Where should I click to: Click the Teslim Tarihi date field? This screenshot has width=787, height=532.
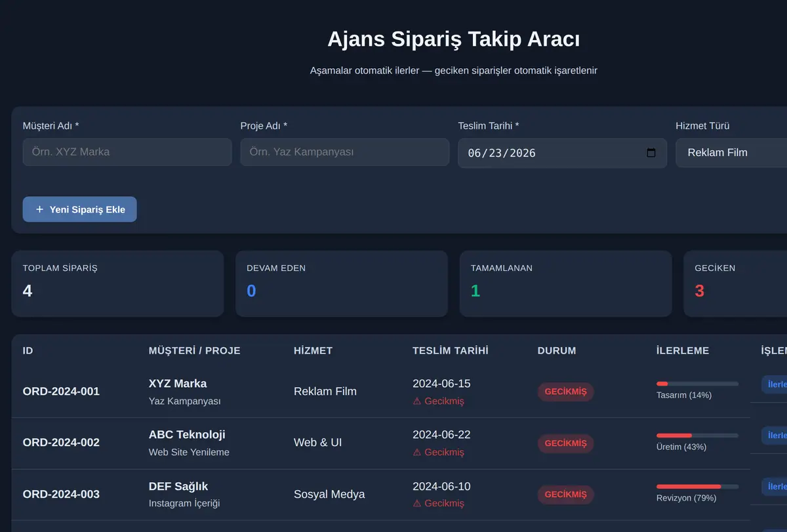(563, 153)
